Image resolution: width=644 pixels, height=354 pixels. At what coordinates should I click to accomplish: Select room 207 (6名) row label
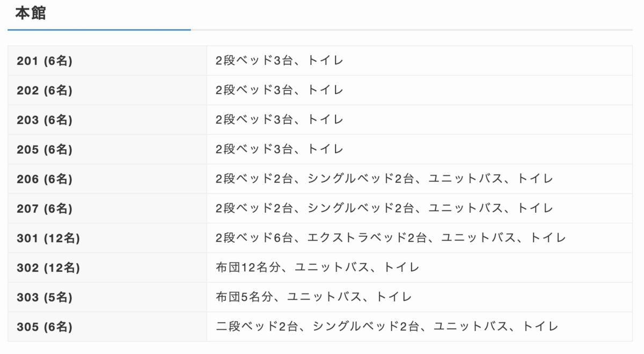45,209
